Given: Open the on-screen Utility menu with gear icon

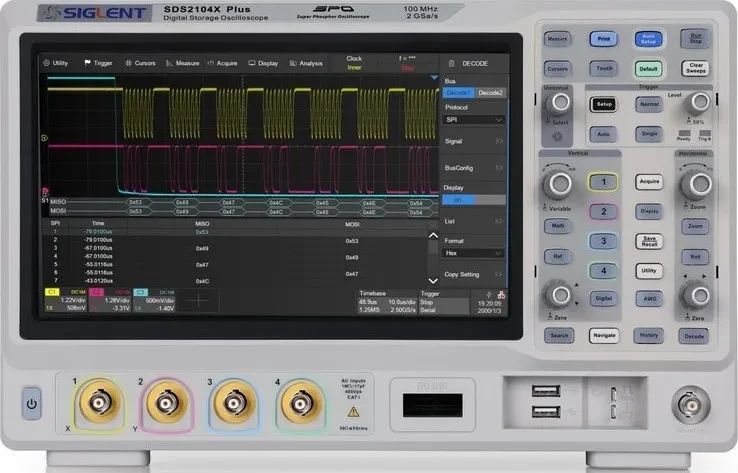Looking at the screenshot, I should pos(56,63).
